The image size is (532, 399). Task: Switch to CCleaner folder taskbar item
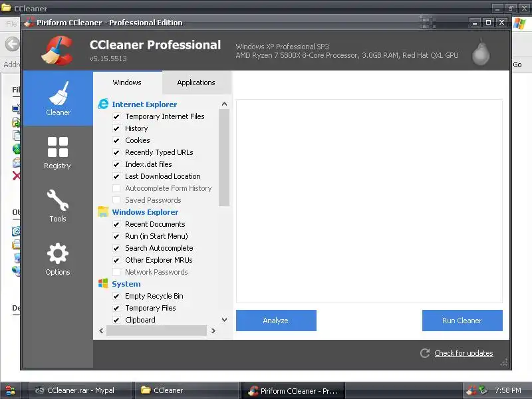[x=187, y=390]
